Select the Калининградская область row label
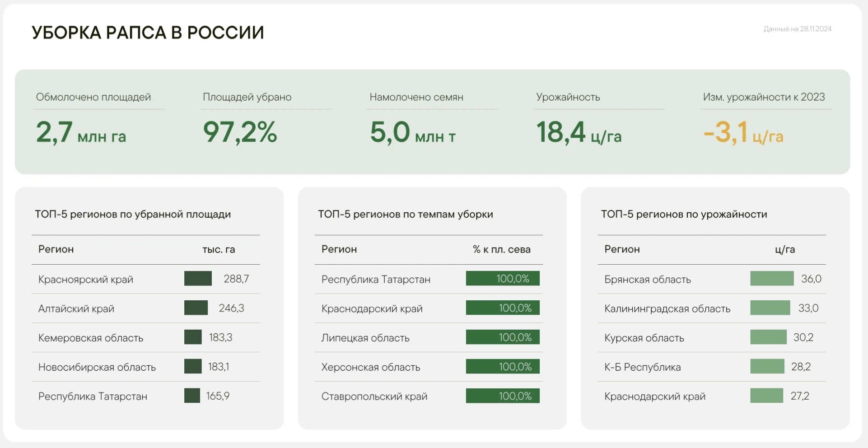 tap(667, 308)
